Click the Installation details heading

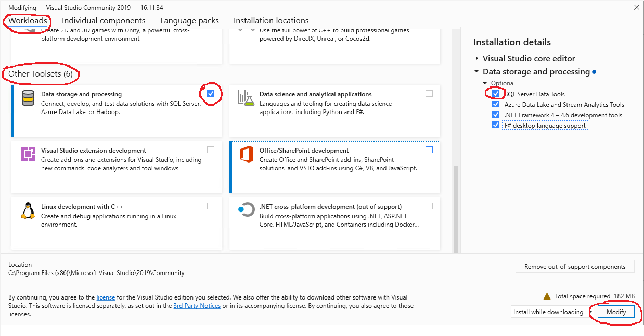(512, 42)
